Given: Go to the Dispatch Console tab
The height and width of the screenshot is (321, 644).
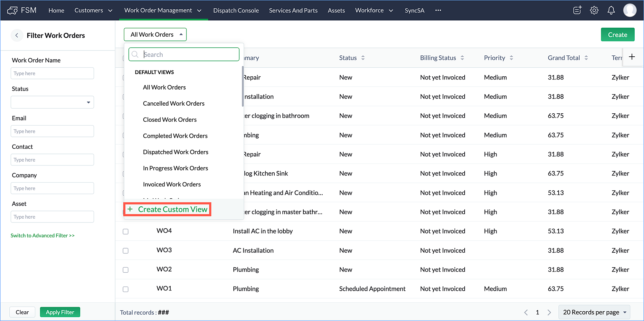Looking at the screenshot, I should 236,10.
